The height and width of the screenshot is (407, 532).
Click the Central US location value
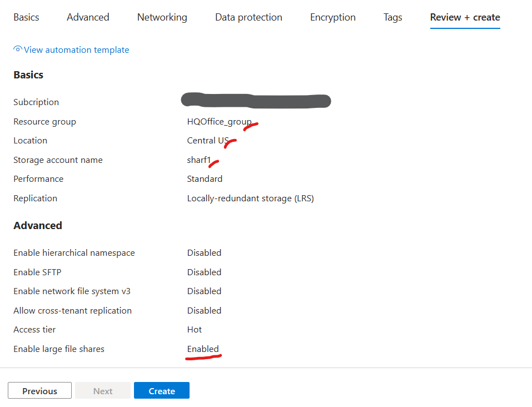coord(208,141)
